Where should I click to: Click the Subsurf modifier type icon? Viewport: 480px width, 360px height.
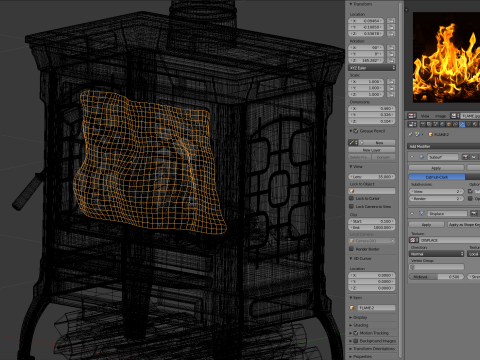click(x=422, y=157)
